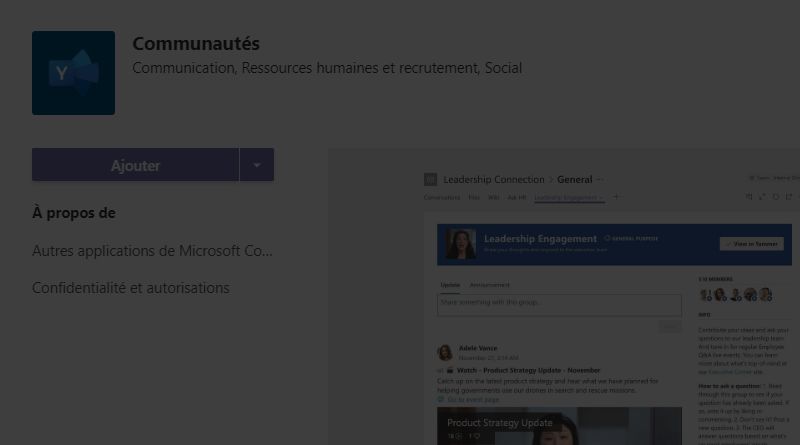The image size is (800, 445).
Task: Open the Leadership Engagement tab chevron
Action: pos(602,198)
